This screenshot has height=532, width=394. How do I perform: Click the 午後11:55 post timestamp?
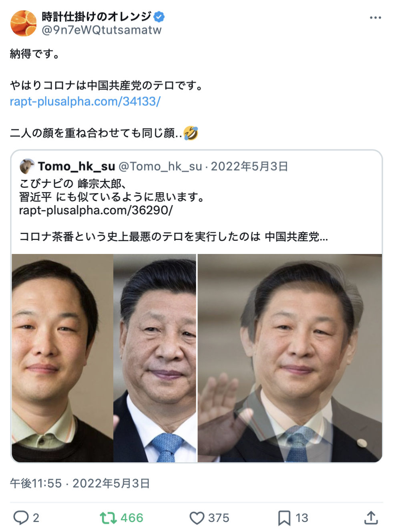tap(36, 484)
